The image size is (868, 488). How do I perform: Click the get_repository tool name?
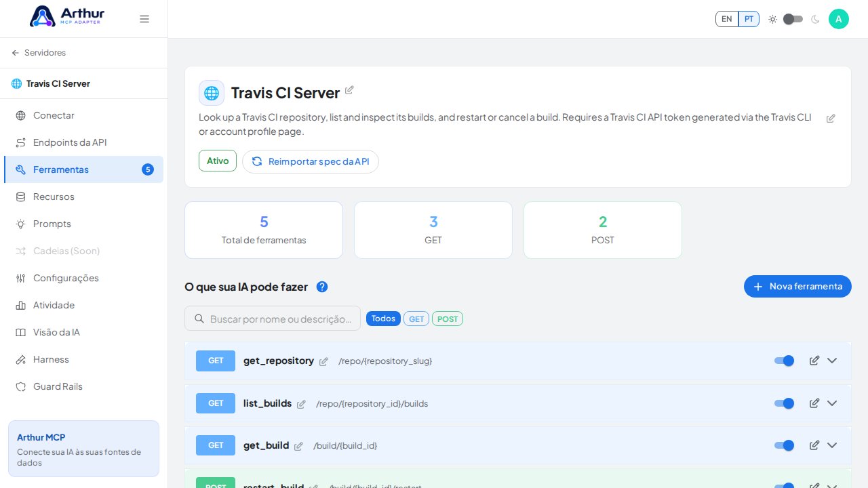(x=279, y=361)
